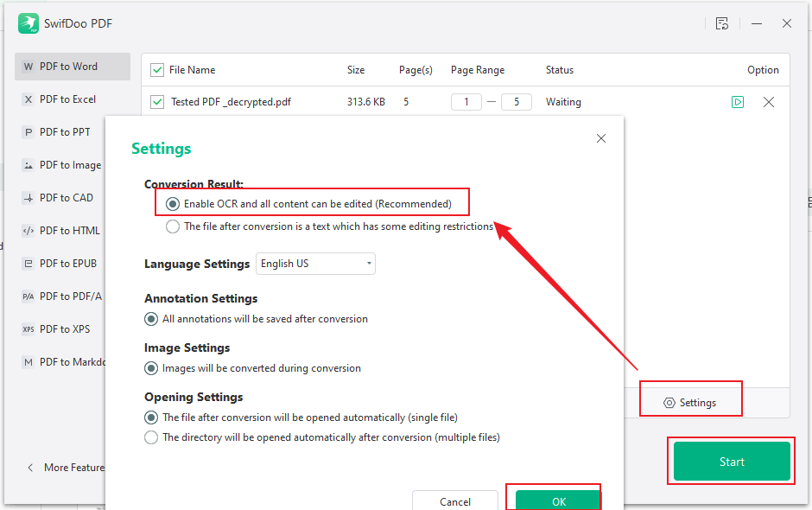Click the Cancel button in Settings
The image size is (812, 510).
(x=455, y=501)
